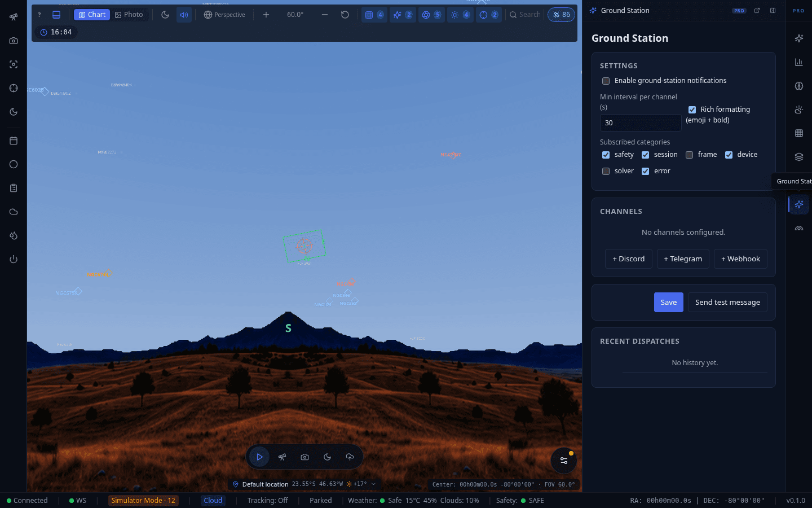
Task: Add a Webhook channel
Action: pyautogui.click(x=740, y=259)
